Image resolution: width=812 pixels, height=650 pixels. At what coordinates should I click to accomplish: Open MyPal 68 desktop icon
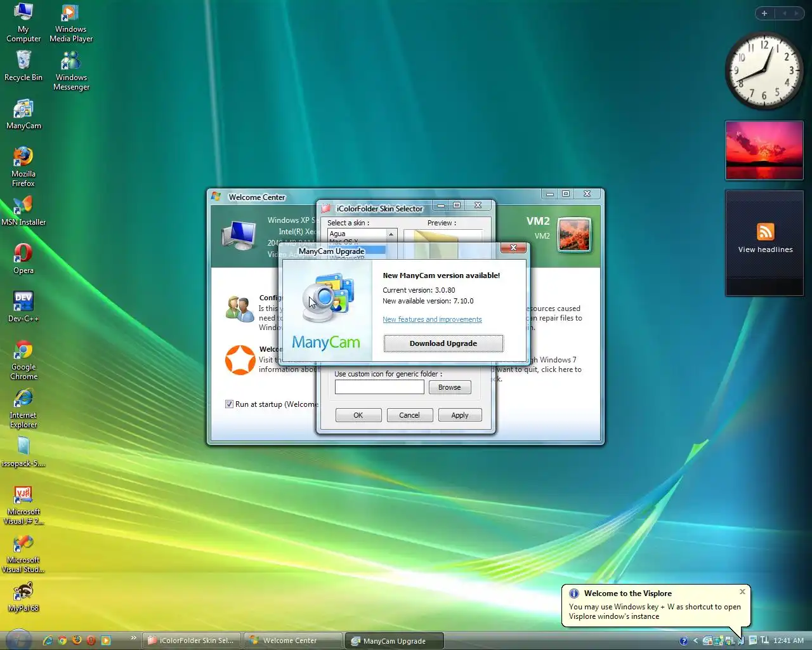pos(23,597)
